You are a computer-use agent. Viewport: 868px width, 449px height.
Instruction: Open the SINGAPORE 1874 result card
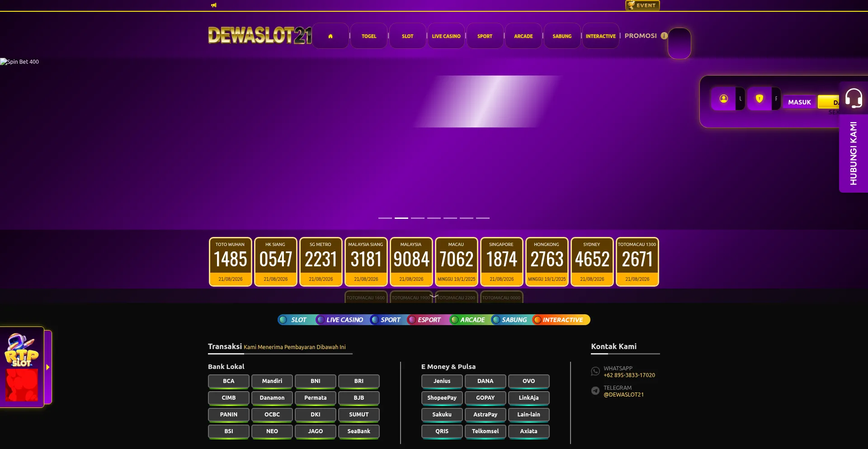pos(502,262)
